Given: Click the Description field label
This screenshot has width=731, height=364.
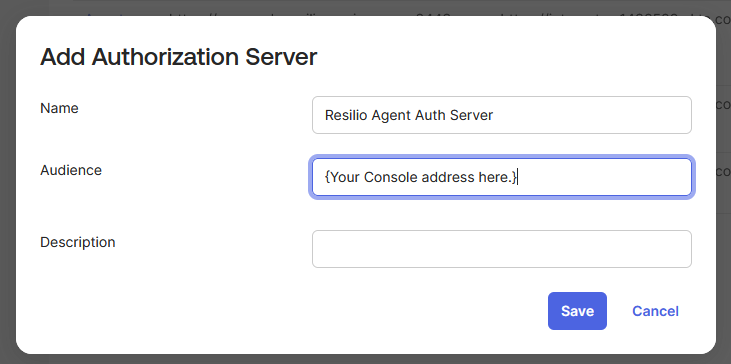Looking at the screenshot, I should pyautogui.click(x=78, y=242).
